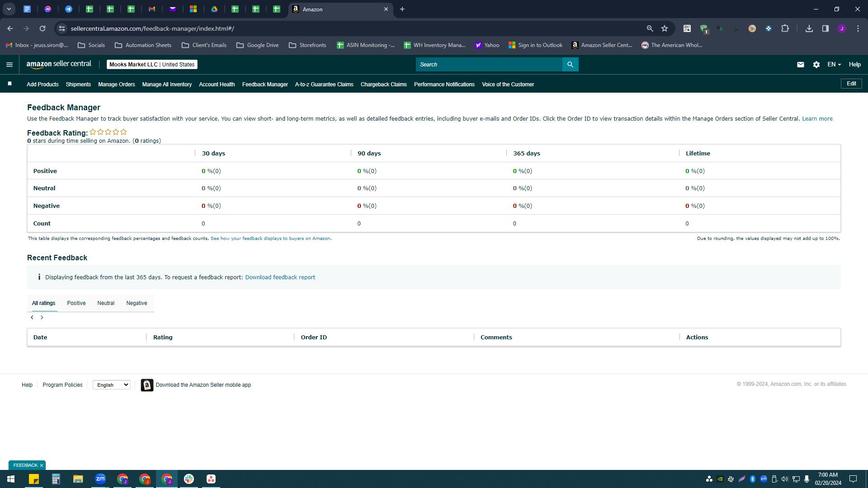Open A-to-z Guarantee Claims menu item
Screen dimensions: 868x488
[x=324, y=84]
